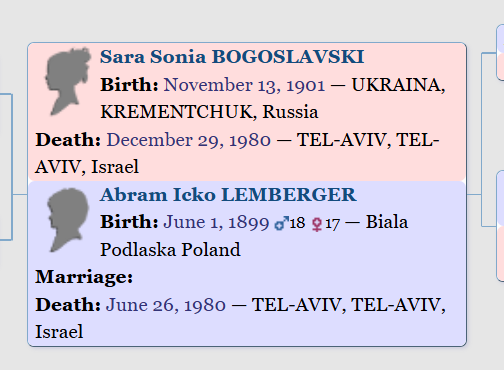
Task: Select death date December 29, 1980
Action: (x=188, y=140)
